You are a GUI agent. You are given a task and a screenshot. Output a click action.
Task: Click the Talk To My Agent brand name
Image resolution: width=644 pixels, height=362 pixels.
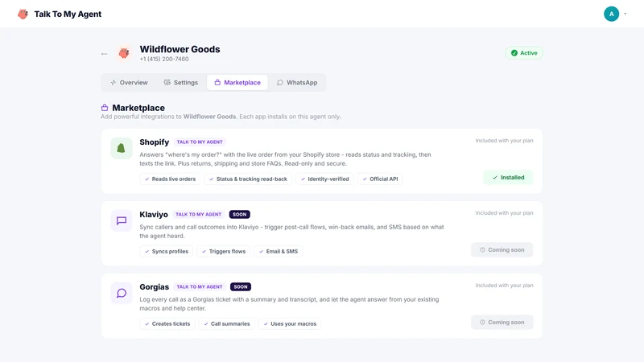click(x=68, y=14)
